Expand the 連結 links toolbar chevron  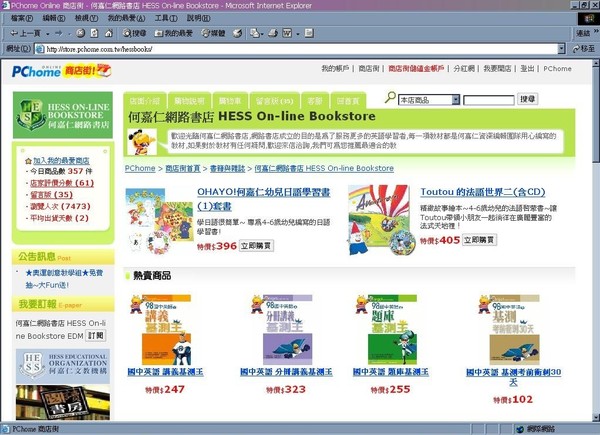tap(596, 32)
